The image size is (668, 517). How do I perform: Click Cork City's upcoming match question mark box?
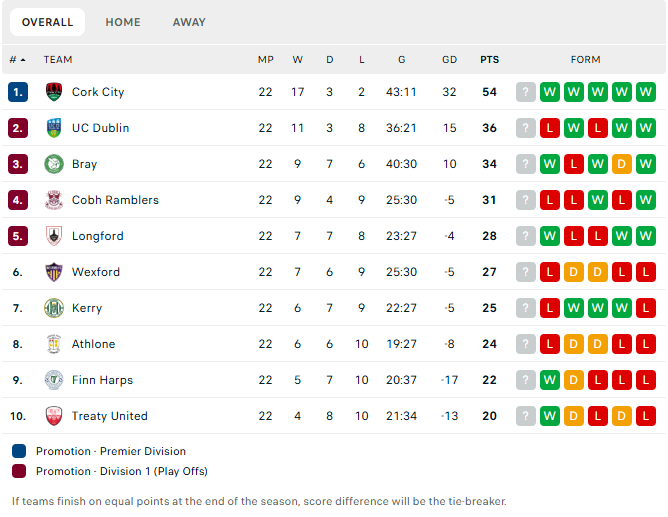tap(526, 92)
